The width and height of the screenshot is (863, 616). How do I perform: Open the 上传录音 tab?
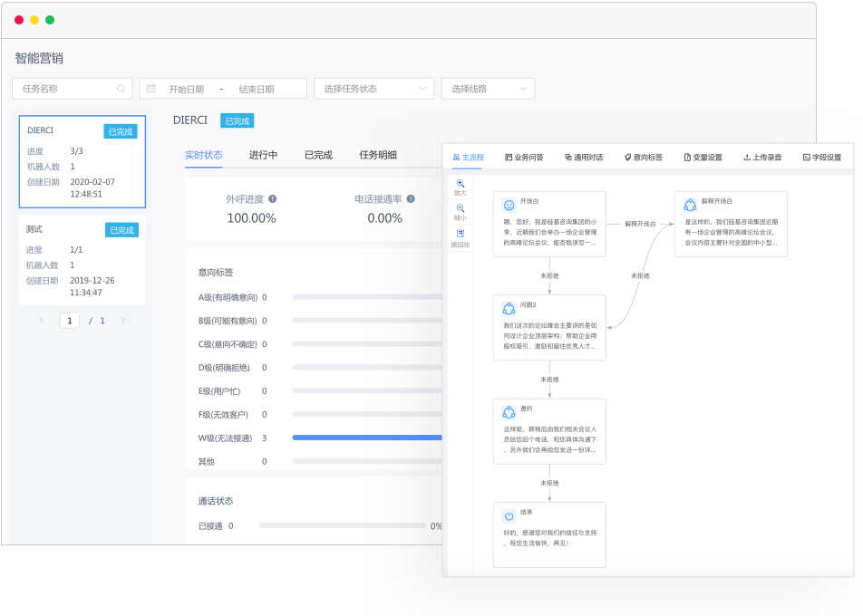(x=762, y=158)
